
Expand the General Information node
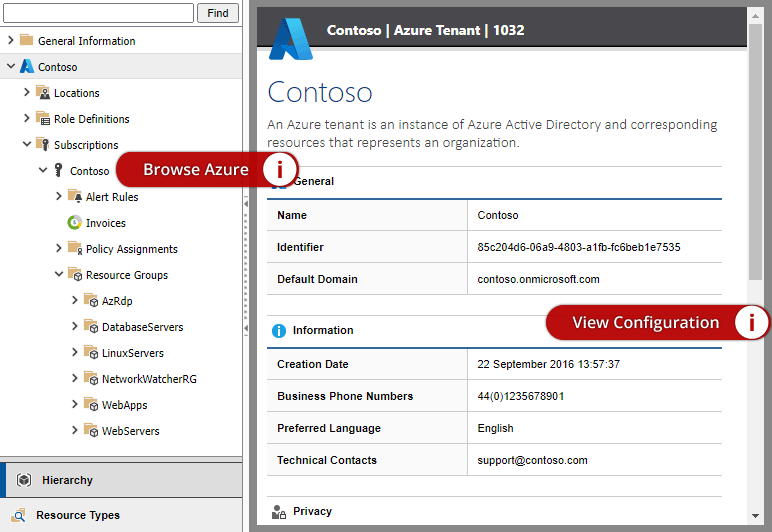(11, 40)
